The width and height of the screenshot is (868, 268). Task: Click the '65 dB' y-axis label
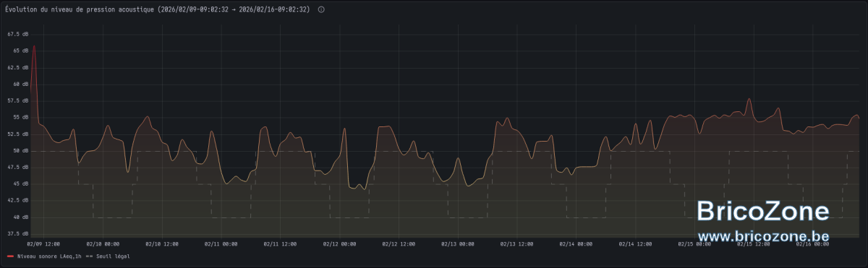pos(20,51)
